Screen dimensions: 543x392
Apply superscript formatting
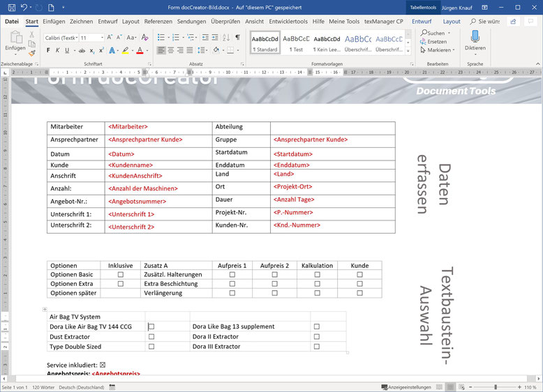(101, 50)
